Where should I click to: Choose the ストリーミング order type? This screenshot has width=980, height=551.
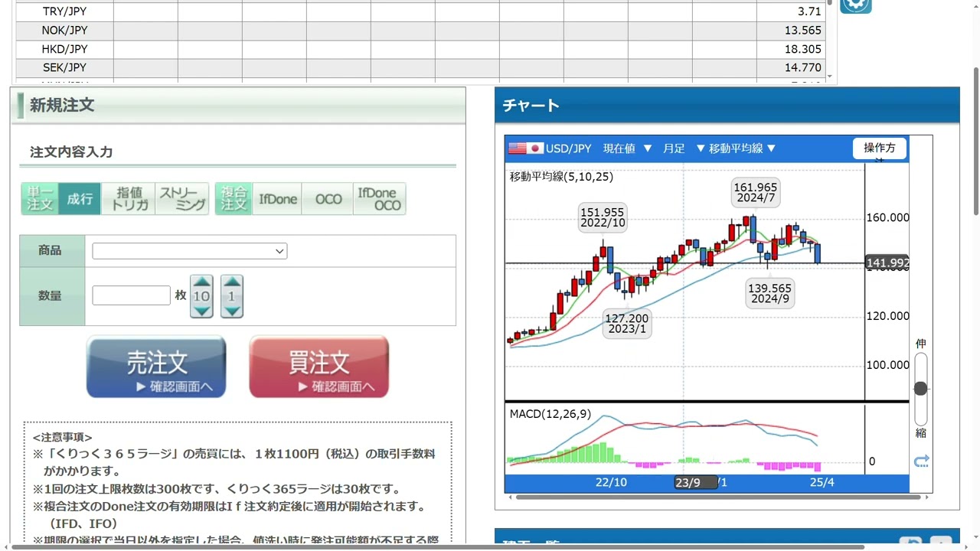click(x=182, y=199)
